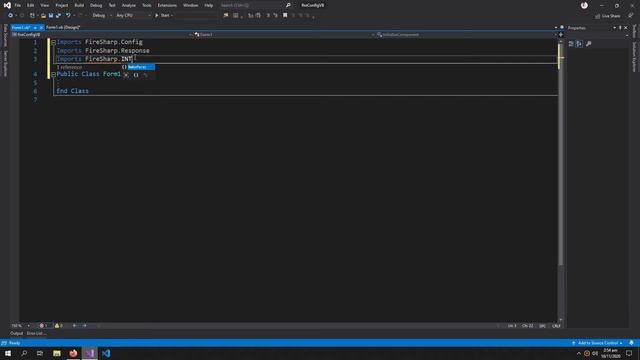Open the Task View taskbar icon
The image size is (640, 360).
tap(40, 353)
